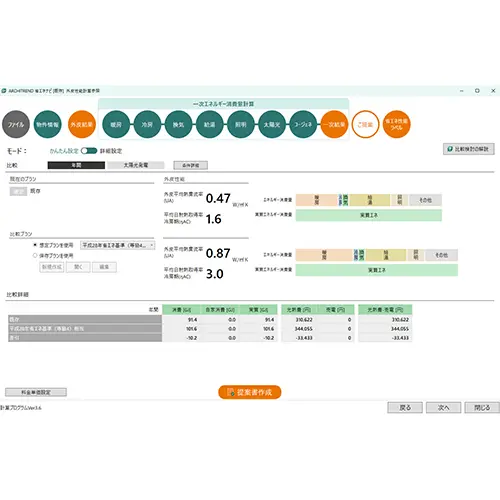Select the 太陽光 solar step circle
Image resolution: width=500 pixels, height=500 pixels.
point(272,124)
